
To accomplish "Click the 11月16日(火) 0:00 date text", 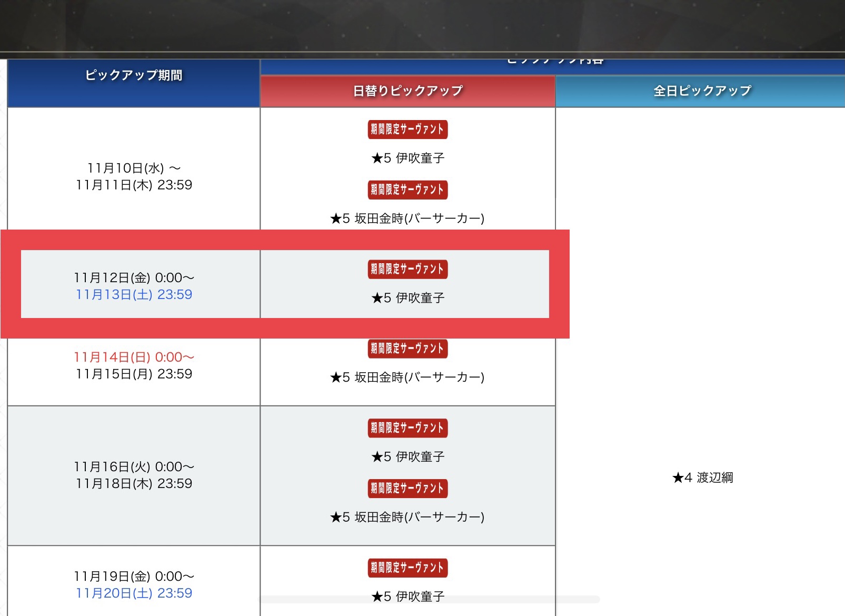I will (x=134, y=467).
